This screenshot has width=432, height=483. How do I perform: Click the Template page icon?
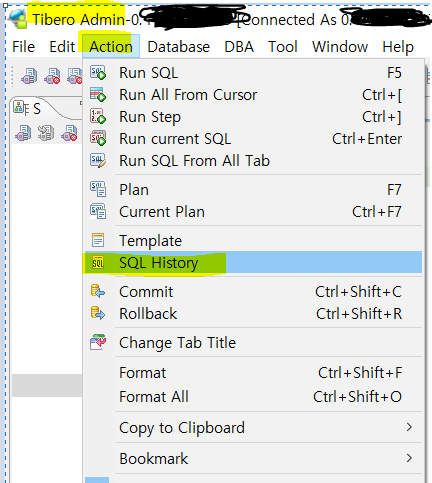coord(98,240)
